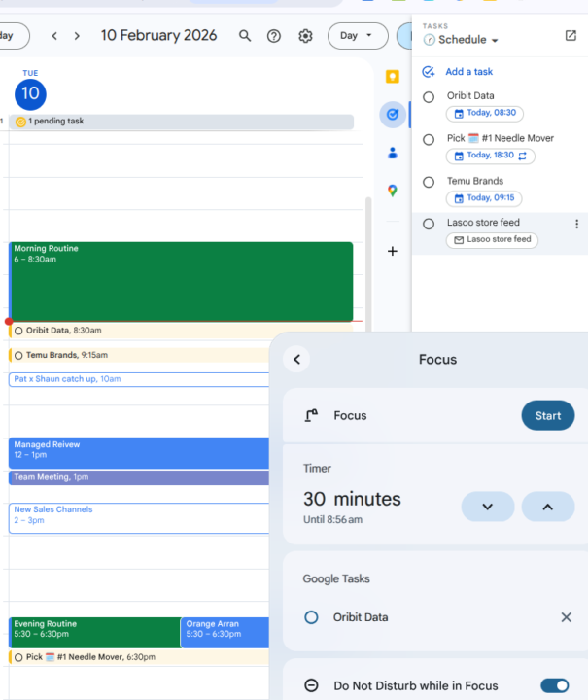
Task: Open Orange Arran event
Action: pos(225,633)
